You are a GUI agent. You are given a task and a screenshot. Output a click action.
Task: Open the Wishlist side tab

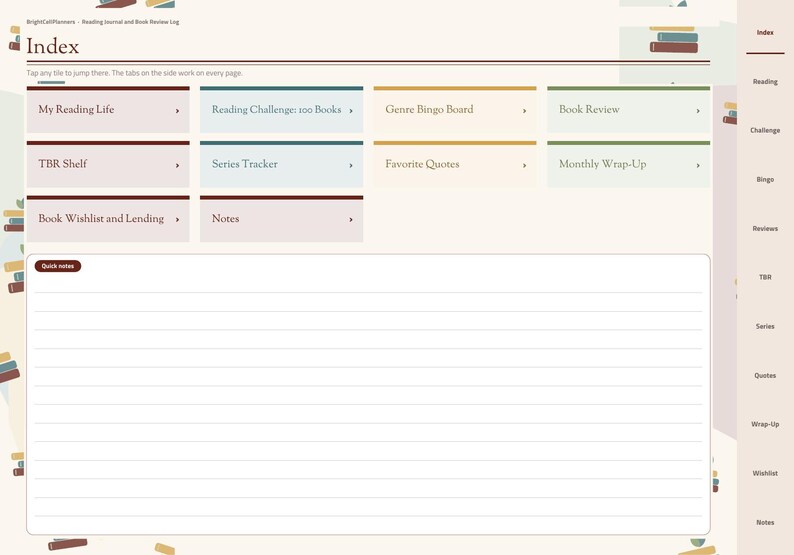coord(765,473)
